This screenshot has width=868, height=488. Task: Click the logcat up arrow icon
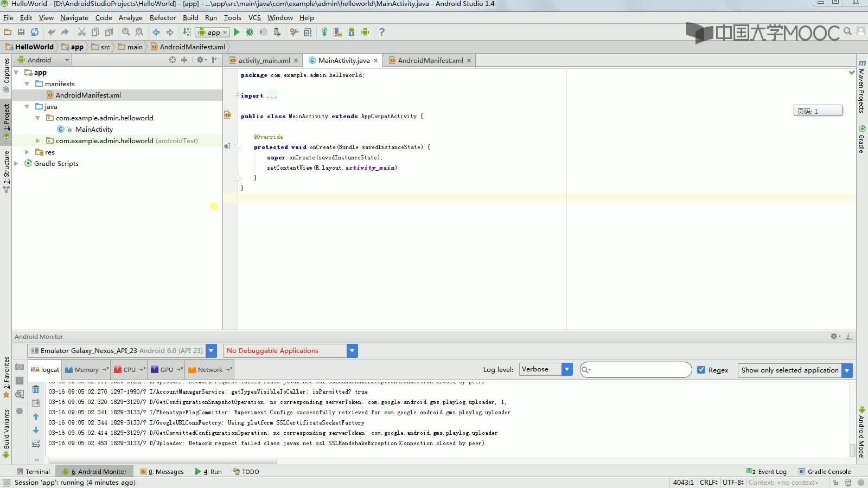[36, 416]
